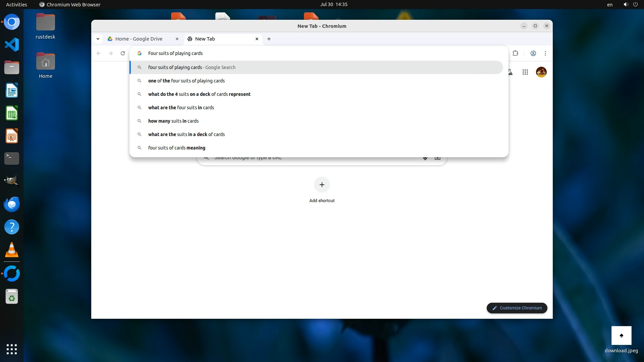Click the browser reload button
The height and width of the screenshot is (362, 644).
point(123,53)
